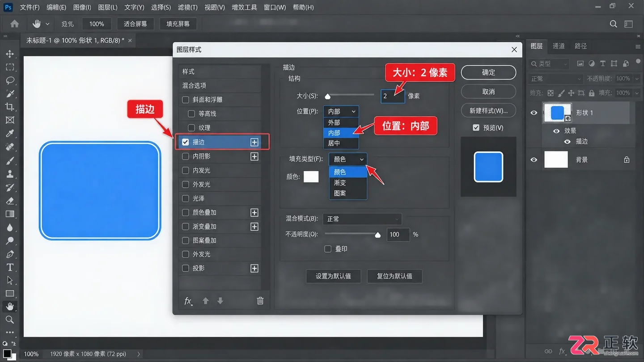Select the Gradient tool
This screenshot has width=644, height=362.
coord(10,214)
